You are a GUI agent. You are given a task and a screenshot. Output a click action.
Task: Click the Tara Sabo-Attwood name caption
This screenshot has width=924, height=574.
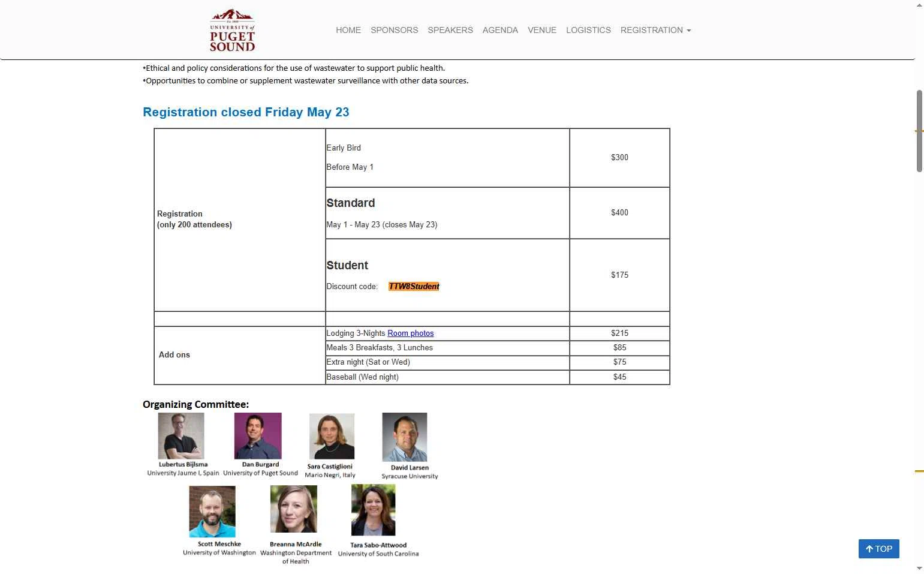pos(378,545)
